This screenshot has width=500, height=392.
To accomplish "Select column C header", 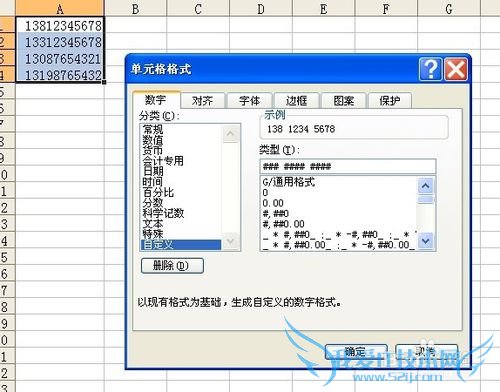I will click(198, 8).
